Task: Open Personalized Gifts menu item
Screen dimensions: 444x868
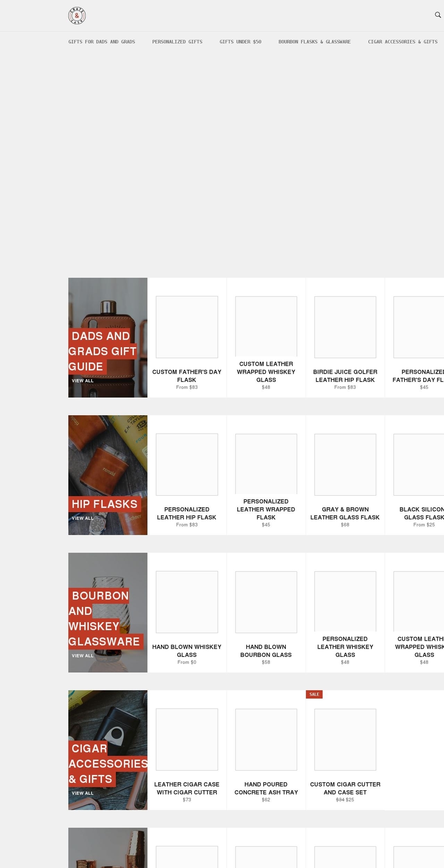Action: [x=177, y=42]
